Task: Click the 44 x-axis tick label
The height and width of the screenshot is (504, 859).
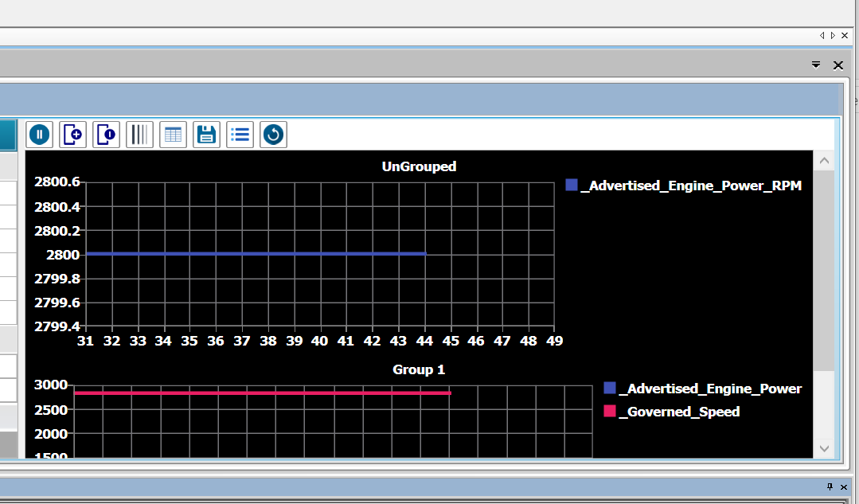Action: 424,341
